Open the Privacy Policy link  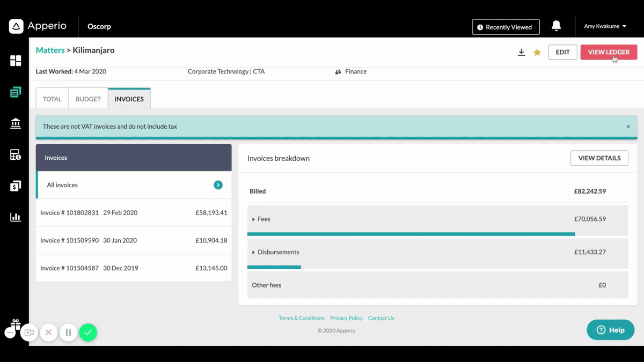346,318
